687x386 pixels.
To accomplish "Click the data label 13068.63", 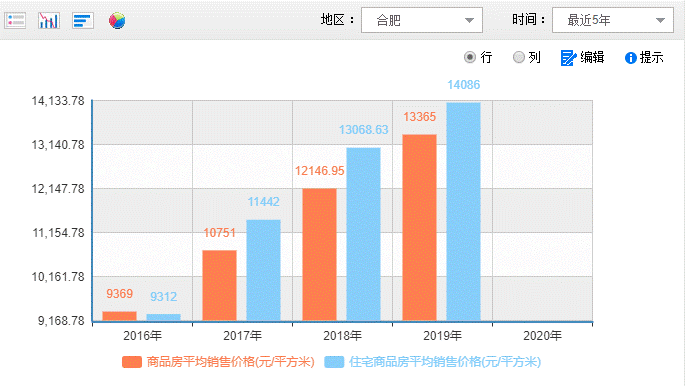I will coord(364,130).
